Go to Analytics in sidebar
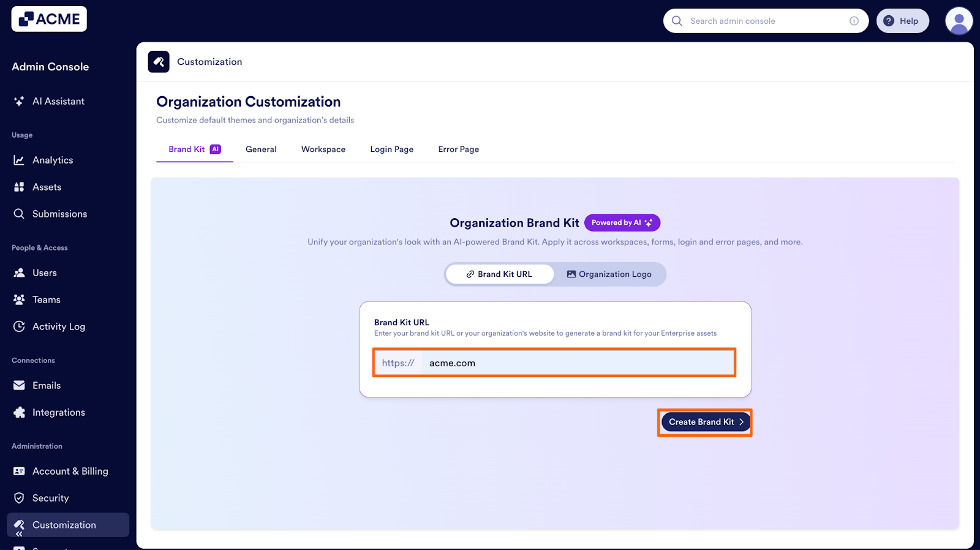This screenshot has width=980, height=550. point(68,160)
